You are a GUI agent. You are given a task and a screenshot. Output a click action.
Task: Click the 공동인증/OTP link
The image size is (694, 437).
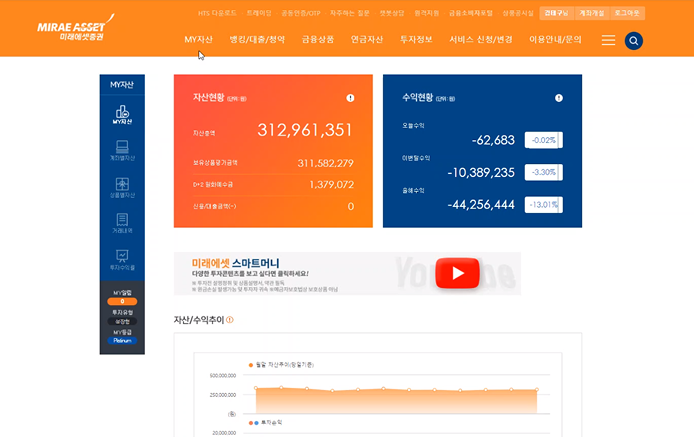click(301, 13)
